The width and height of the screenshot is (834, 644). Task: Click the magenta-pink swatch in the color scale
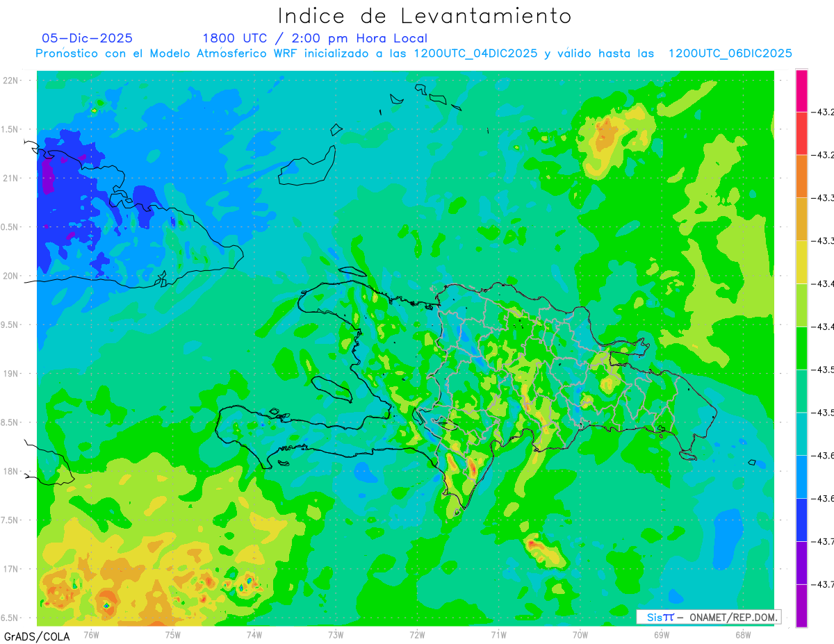tap(801, 90)
